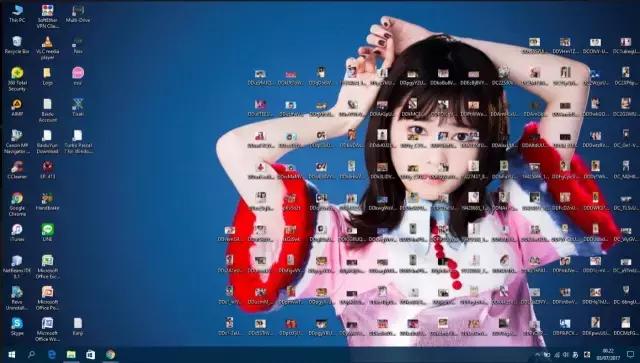
Task: Select the Microsoft Office PowerPoint shortcut
Action: [47, 298]
